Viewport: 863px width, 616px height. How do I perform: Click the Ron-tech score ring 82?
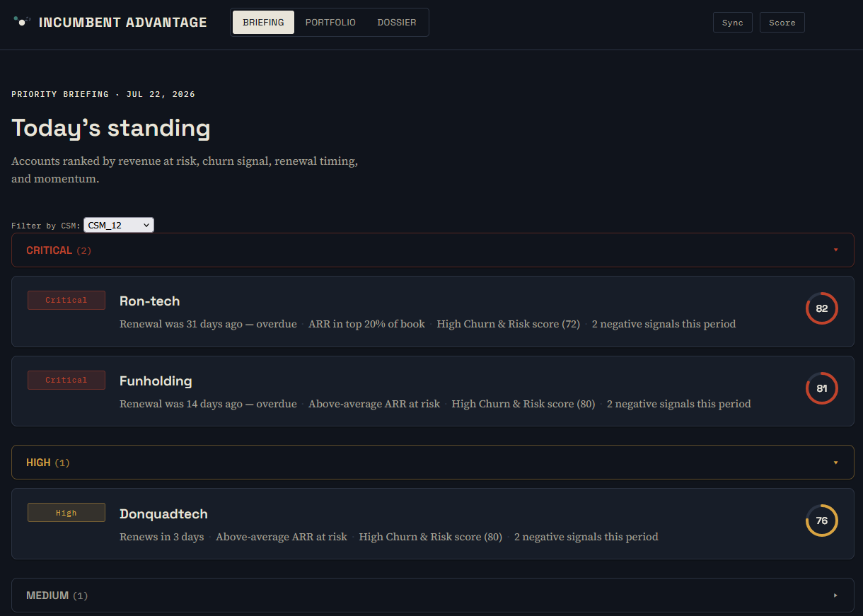(x=821, y=308)
